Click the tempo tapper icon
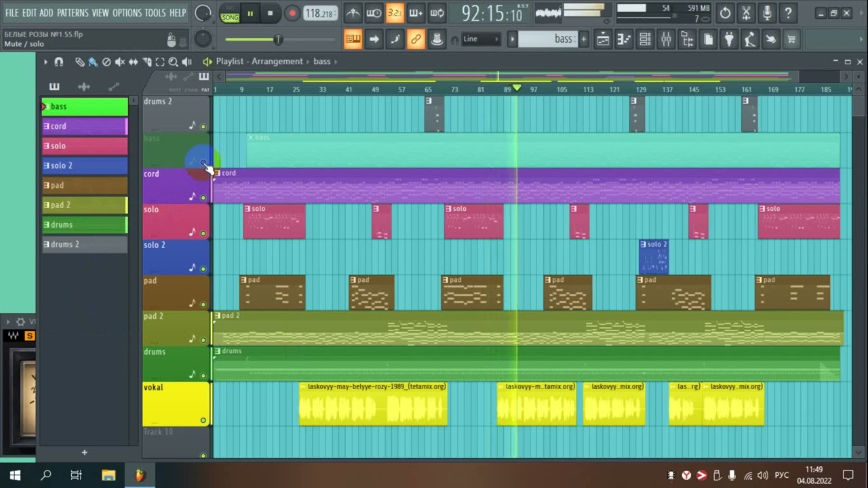The width and height of the screenshot is (868, 488). tap(749, 39)
